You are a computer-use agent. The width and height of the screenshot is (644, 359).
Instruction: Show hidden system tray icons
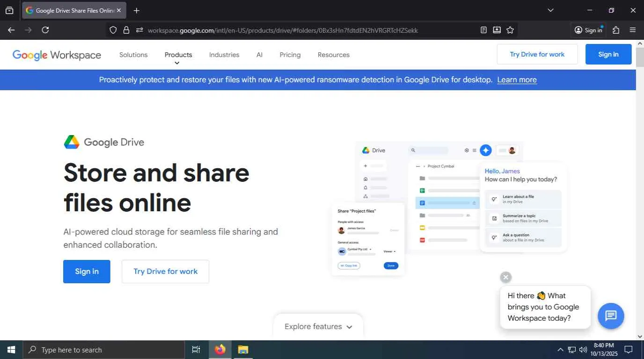560,350
